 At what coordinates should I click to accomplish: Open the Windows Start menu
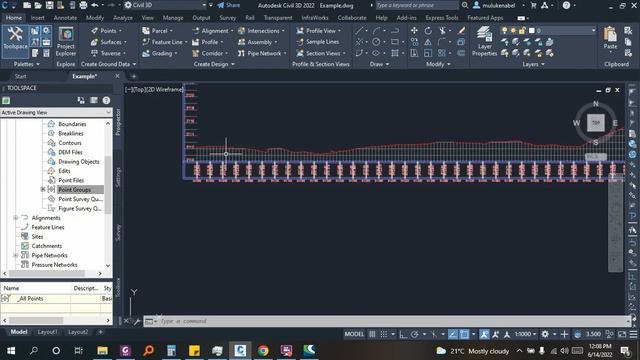[x=11, y=351]
